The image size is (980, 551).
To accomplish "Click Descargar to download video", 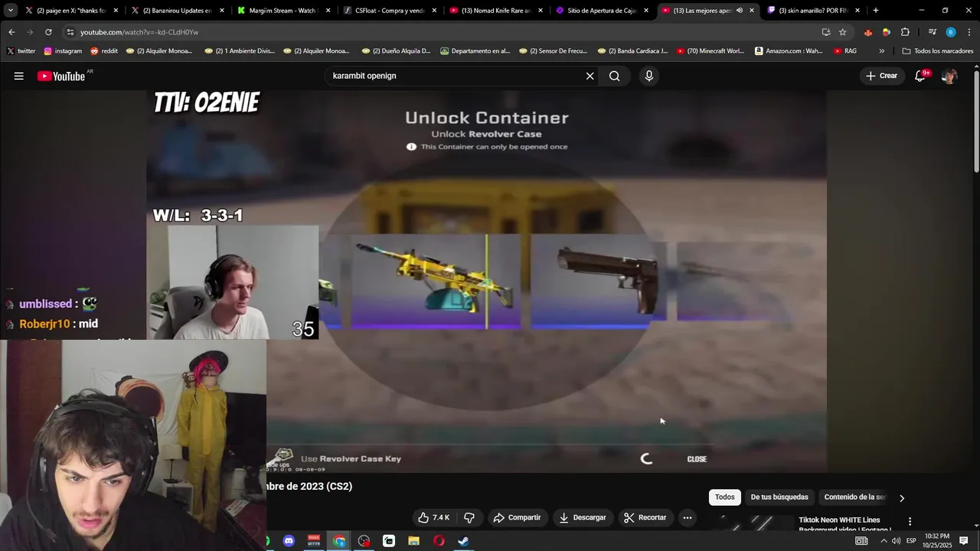I will pyautogui.click(x=583, y=517).
